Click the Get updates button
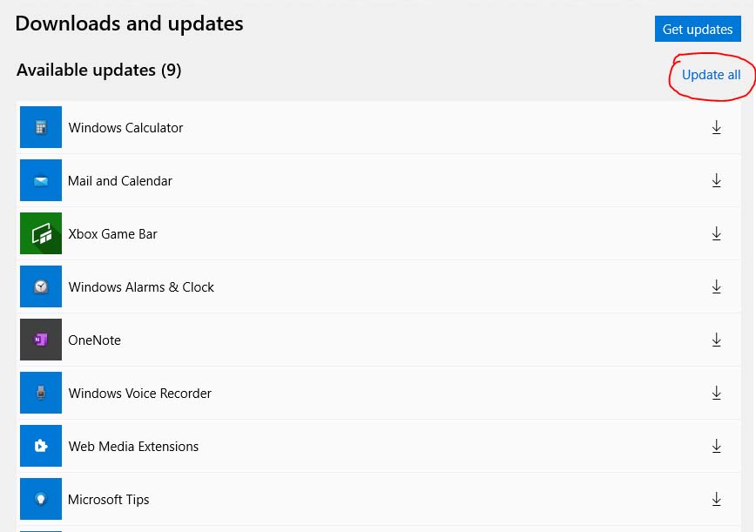 [x=698, y=29]
